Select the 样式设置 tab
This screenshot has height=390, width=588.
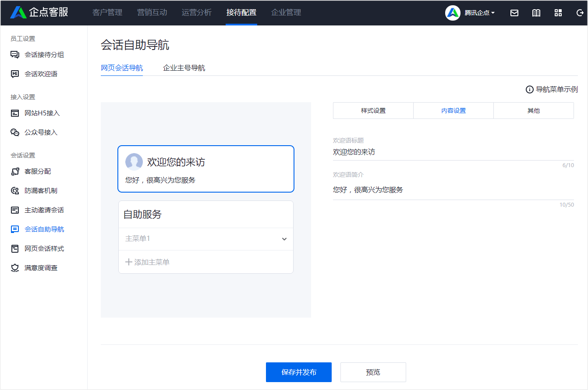pos(373,111)
